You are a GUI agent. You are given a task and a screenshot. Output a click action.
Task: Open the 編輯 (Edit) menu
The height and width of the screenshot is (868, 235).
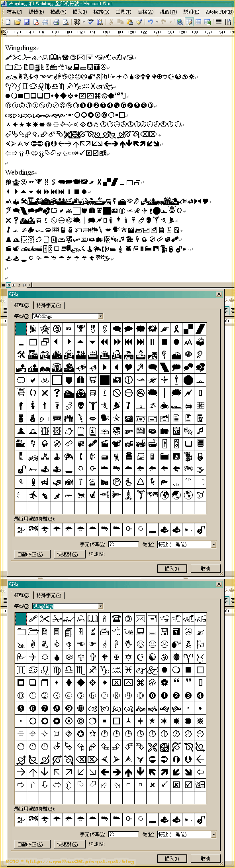click(36, 12)
